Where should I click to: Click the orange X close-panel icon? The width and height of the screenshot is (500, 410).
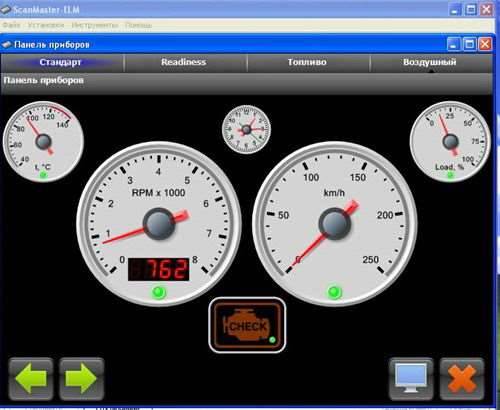(462, 379)
